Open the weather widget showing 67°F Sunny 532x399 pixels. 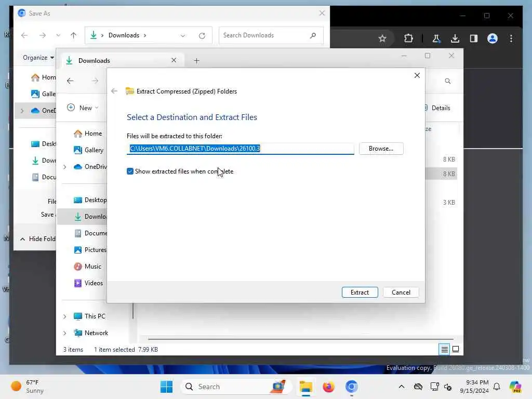click(x=28, y=387)
